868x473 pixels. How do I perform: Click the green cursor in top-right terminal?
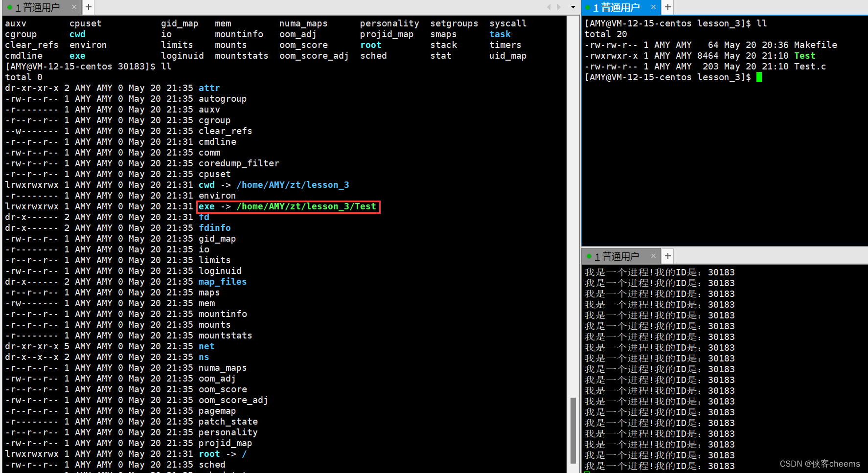(x=759, y=77)
